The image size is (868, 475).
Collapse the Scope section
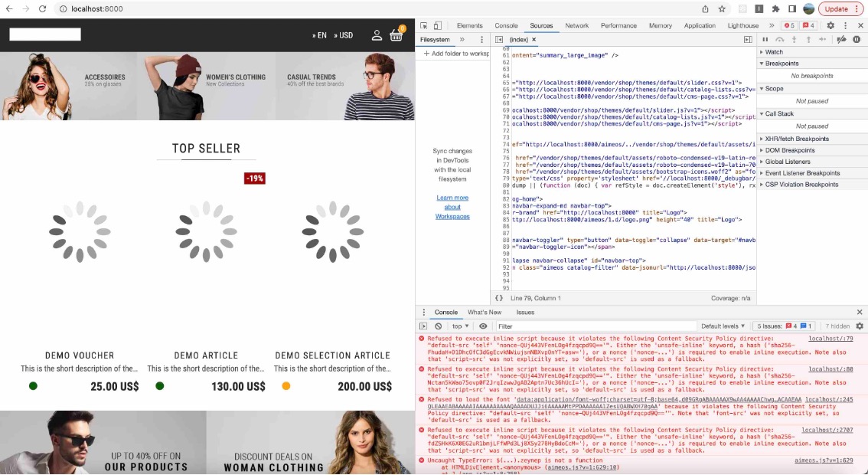pyautogui.click(x=774, y=89)
